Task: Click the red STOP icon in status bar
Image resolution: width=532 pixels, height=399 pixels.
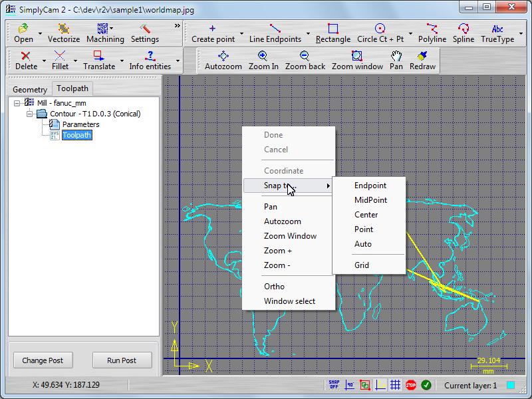Action: pos(411,385)
